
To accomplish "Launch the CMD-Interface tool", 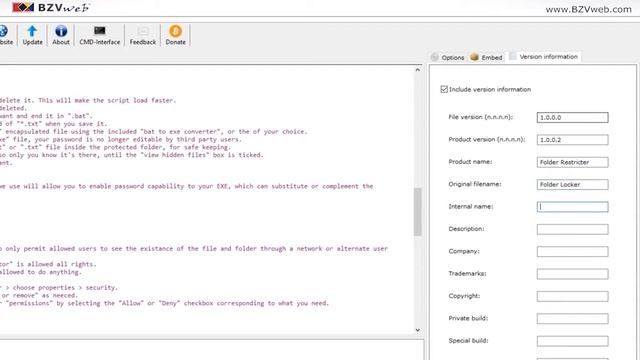I will click(100, 35).
